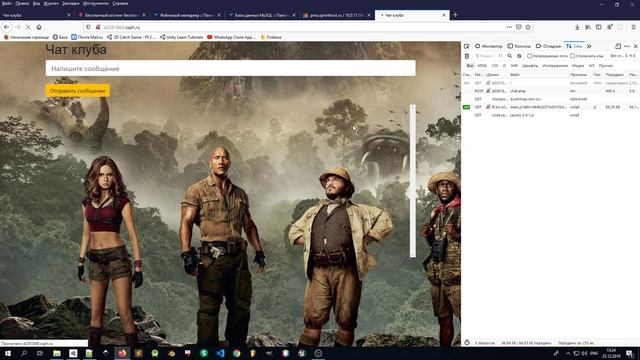Viewport: 640px width, 360px height.
Task: Open Firebase bookmark
Action: tap(271, 37)
